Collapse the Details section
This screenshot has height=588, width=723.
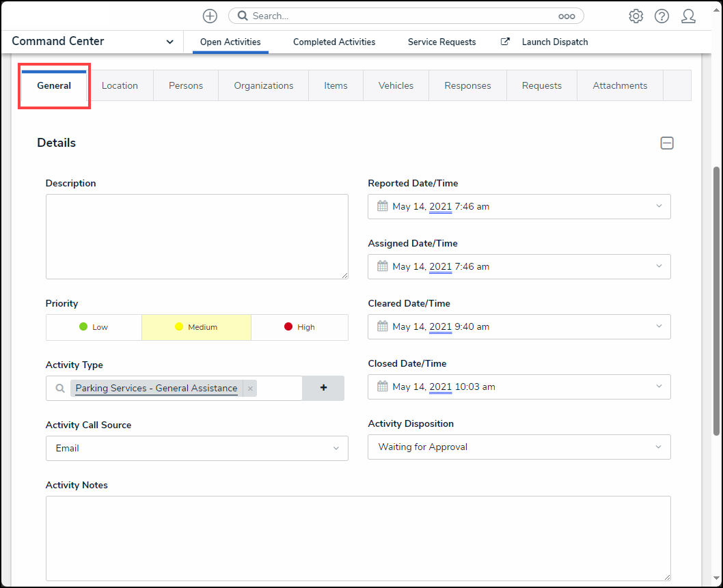(x=666, y=143)
